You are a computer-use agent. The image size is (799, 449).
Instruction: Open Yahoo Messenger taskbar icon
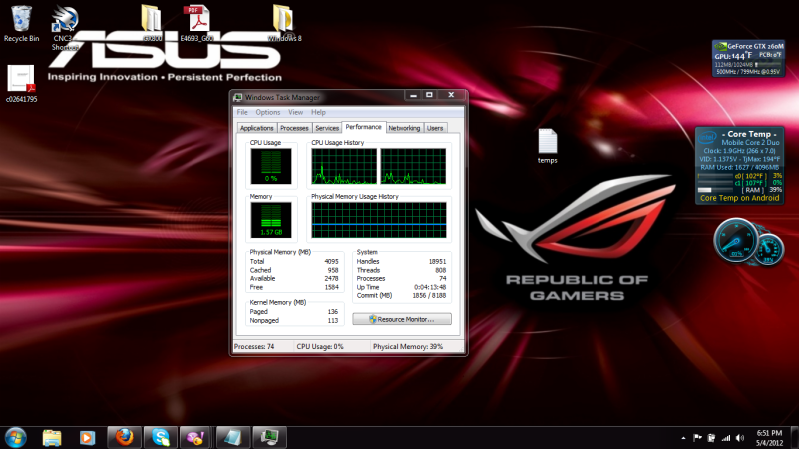pos(196,437)
